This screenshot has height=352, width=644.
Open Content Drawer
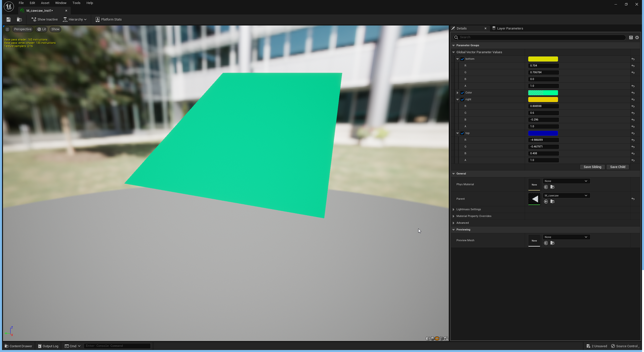tap(18, 346)
